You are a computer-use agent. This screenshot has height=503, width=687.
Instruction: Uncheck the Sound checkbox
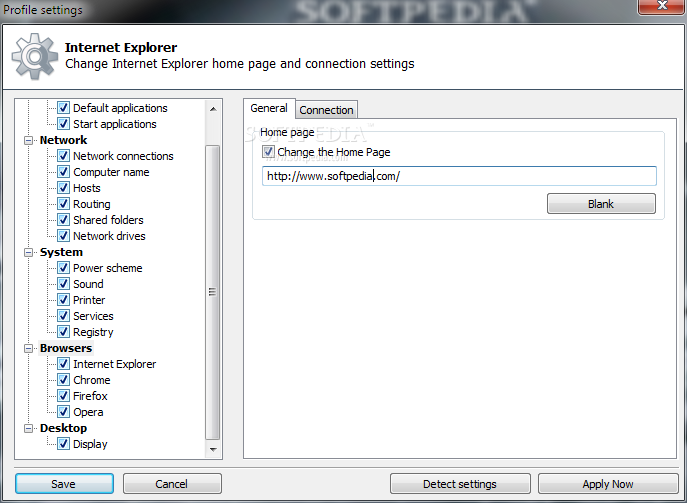(x=64, y=284)
